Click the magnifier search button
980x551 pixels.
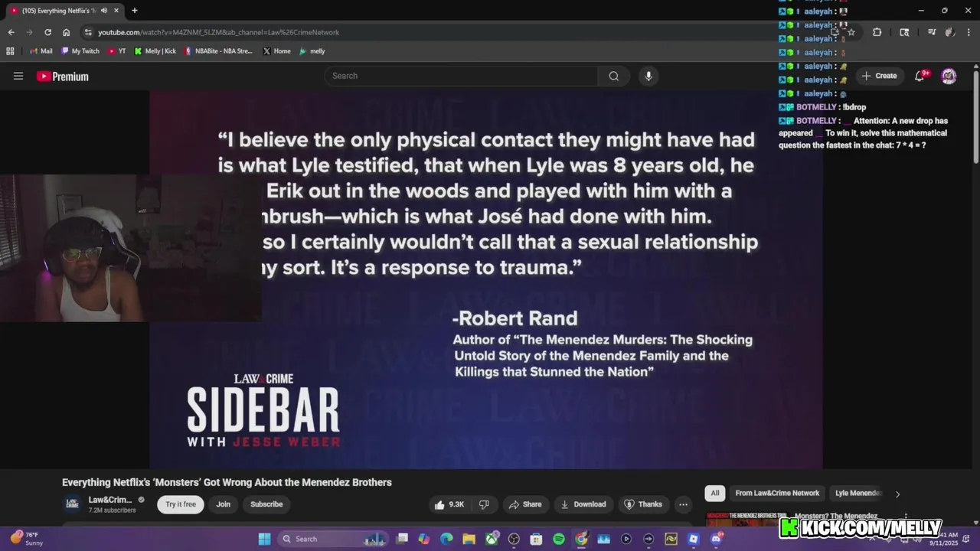pyautogui.click(x=614, y=76)
